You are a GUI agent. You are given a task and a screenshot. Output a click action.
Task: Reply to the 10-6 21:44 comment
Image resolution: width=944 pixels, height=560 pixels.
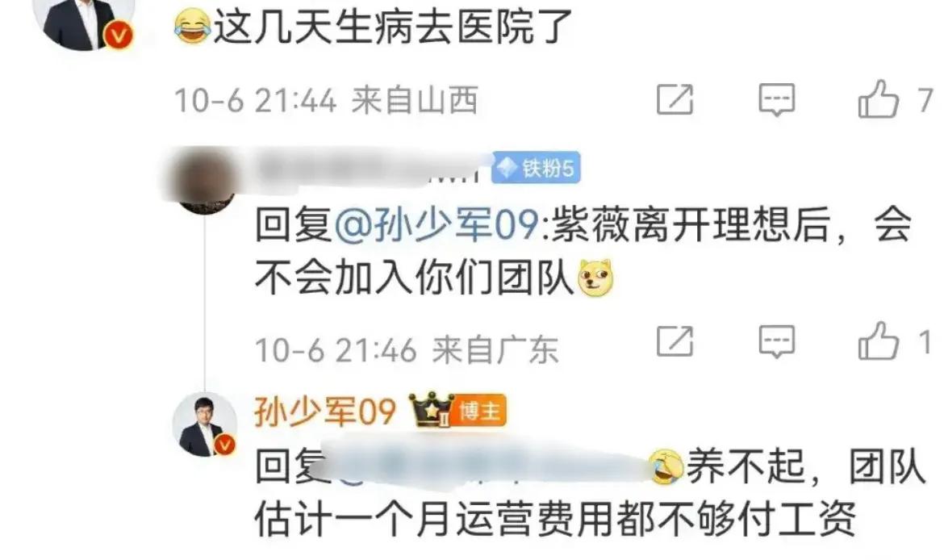(x=777, y=100)
